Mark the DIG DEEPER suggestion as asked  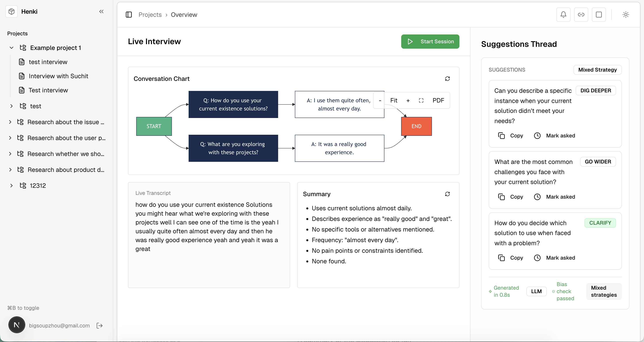tap(555, 136)
